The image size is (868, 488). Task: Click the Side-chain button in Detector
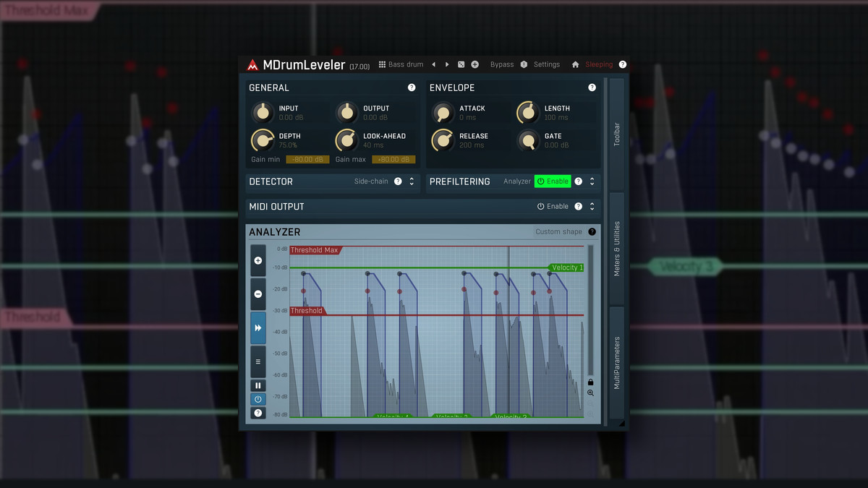click(371, 181)
